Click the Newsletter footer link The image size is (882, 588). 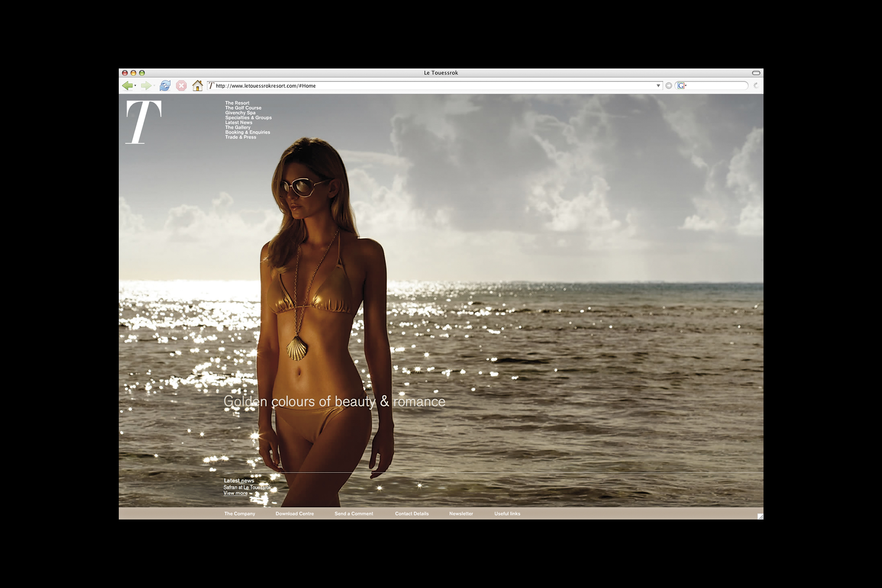click(x=461, y=514)
